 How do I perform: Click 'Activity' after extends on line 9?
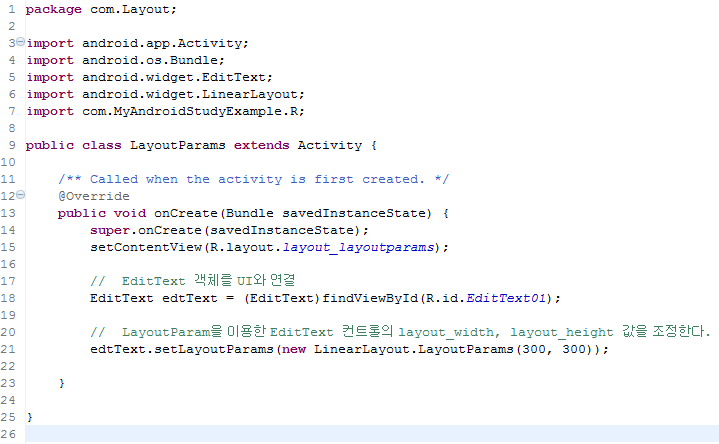click(x=330, y=145)
